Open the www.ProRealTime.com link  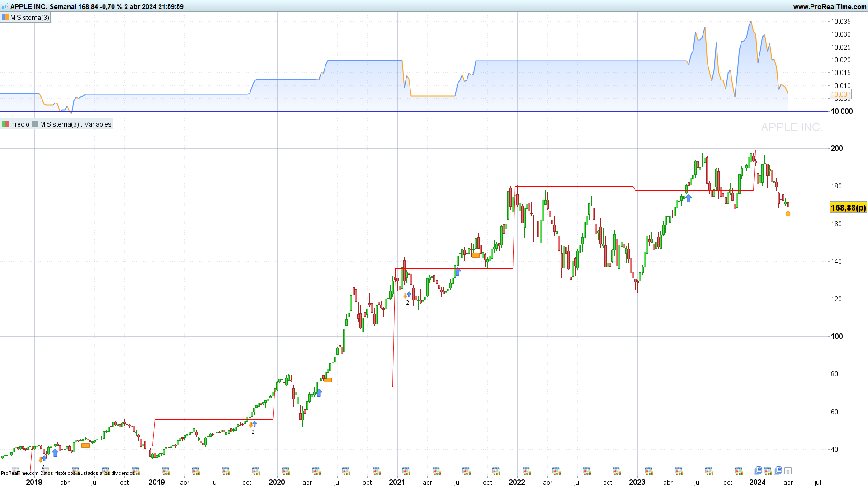(830, 7)
